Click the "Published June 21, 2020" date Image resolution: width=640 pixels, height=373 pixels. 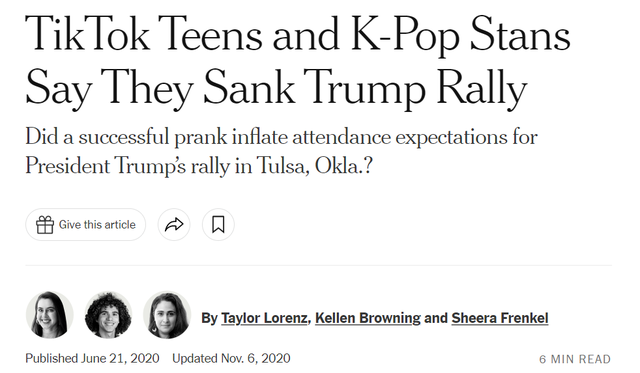click(x=92, y=358)
